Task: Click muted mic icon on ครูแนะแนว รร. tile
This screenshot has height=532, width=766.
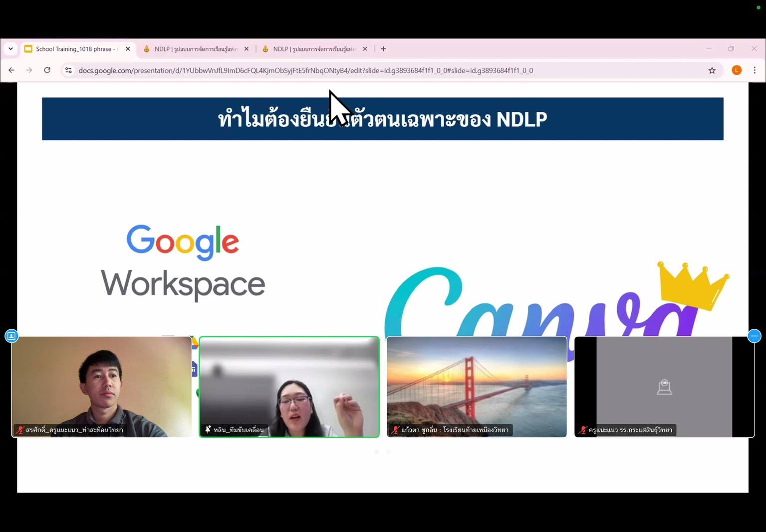Action: 583,430
